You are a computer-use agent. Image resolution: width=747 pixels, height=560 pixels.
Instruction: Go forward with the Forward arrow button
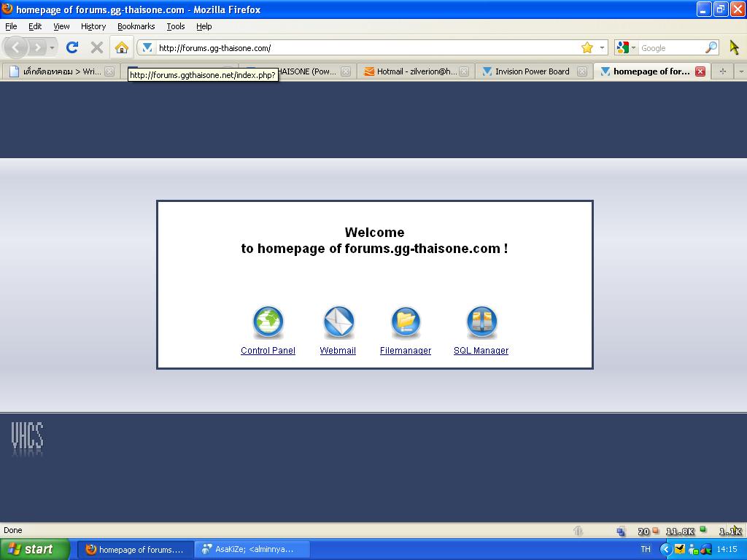click(x=37, y=47)
